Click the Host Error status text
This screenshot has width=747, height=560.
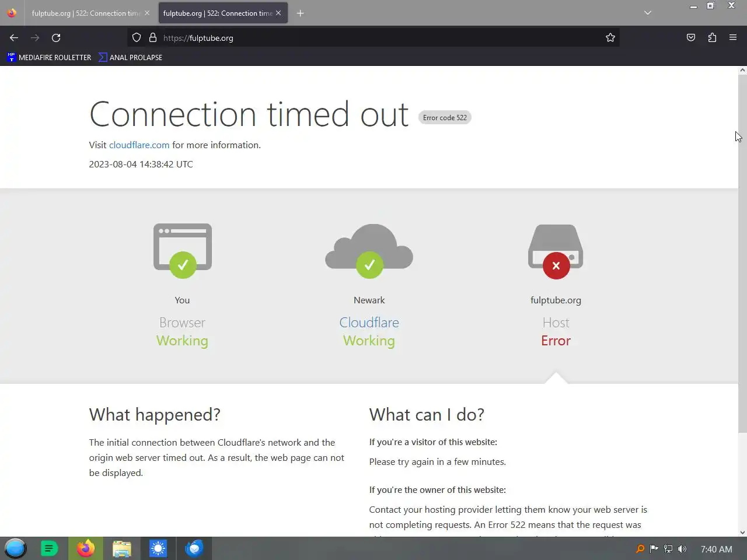(x=556, y=331)
